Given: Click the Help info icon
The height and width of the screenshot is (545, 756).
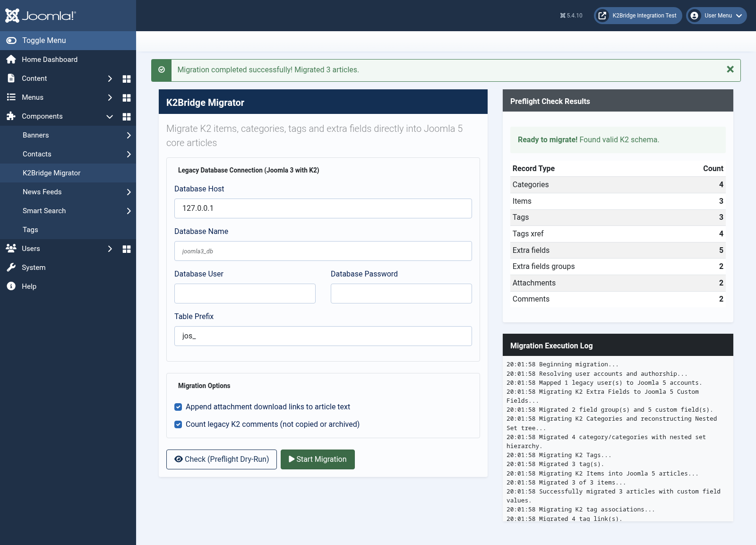Looking at the screenshot, I should pyautogui.click(x=11, y=286).
